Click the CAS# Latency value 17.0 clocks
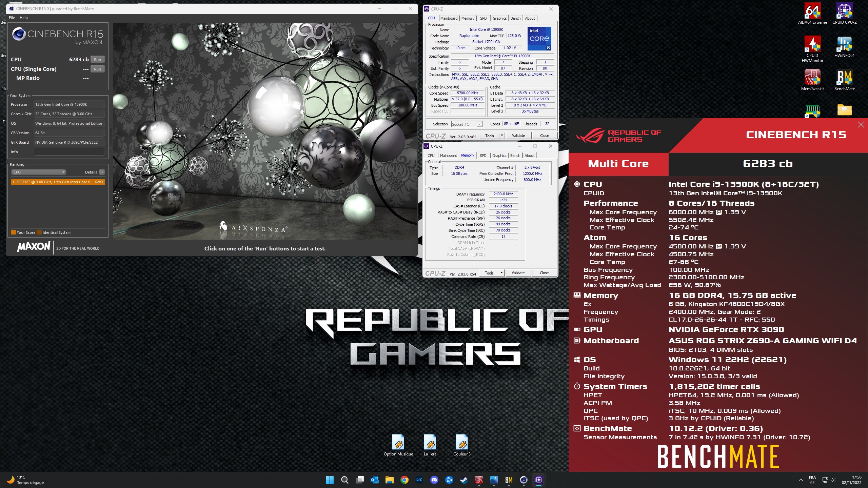868x488 pixels. (x=503, y=206)
